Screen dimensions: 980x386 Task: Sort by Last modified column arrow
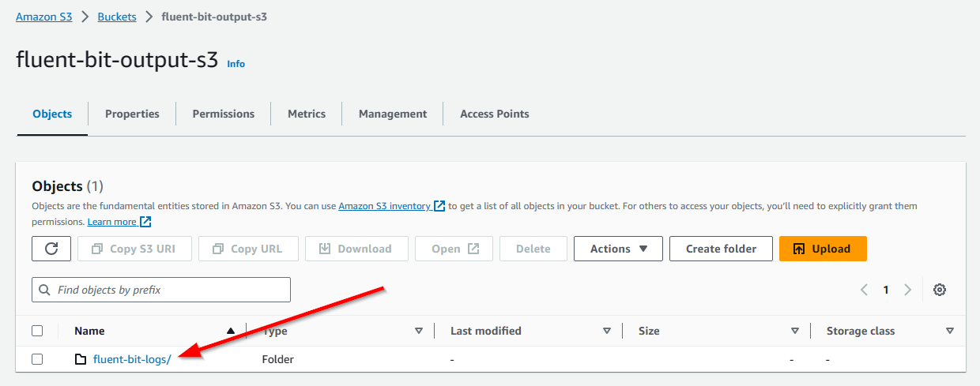tap(607, 331)
